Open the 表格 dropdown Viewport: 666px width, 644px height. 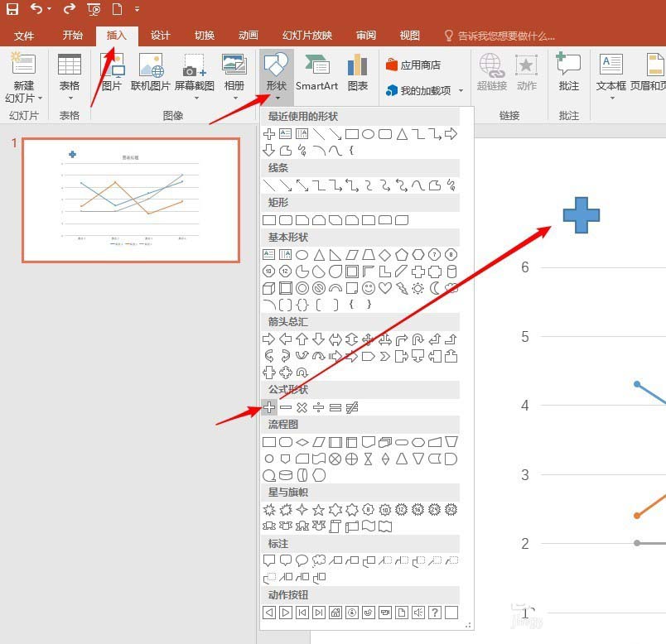[x=70, y=98]
